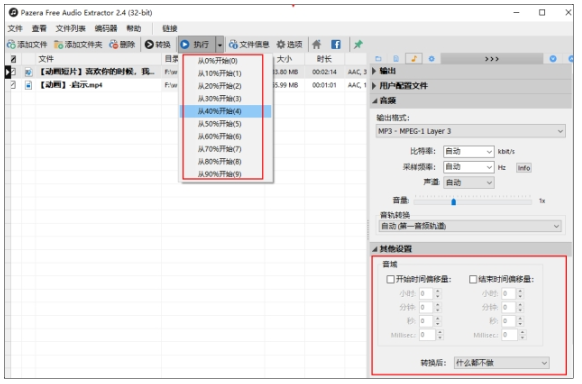The height and width of the screenshot is (384, 582).
Task: Click the green pin icon
Action: [x=358, y=45]
